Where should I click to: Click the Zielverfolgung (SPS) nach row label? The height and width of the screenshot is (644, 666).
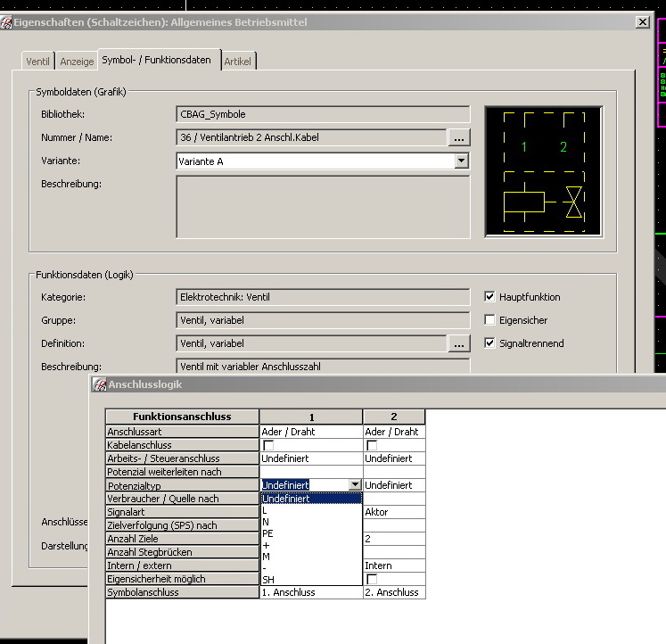coord(182,525)
